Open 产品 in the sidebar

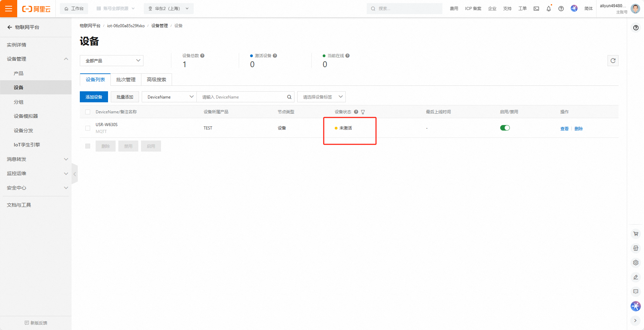pyautogui.click(x=19, y=73)
